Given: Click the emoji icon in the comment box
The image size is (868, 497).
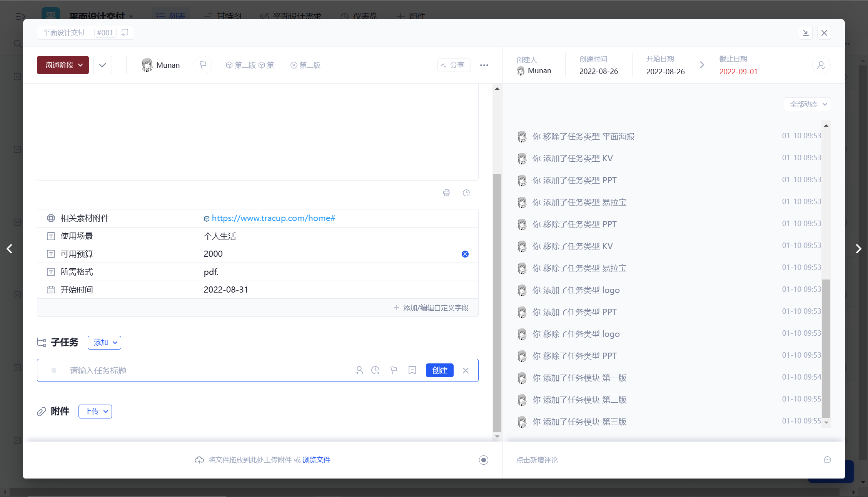Looking at the screenshot, I should pos(827,460).
